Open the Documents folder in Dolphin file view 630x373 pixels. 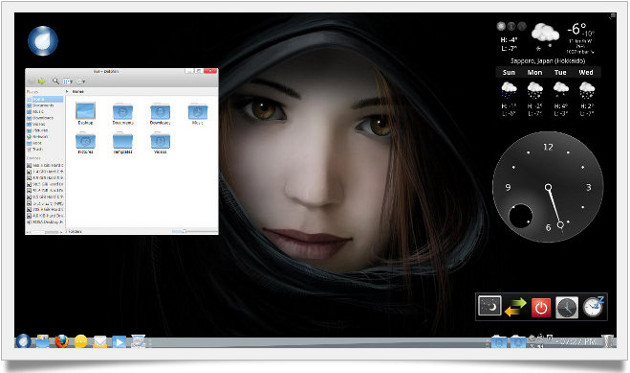coord(123,114)
